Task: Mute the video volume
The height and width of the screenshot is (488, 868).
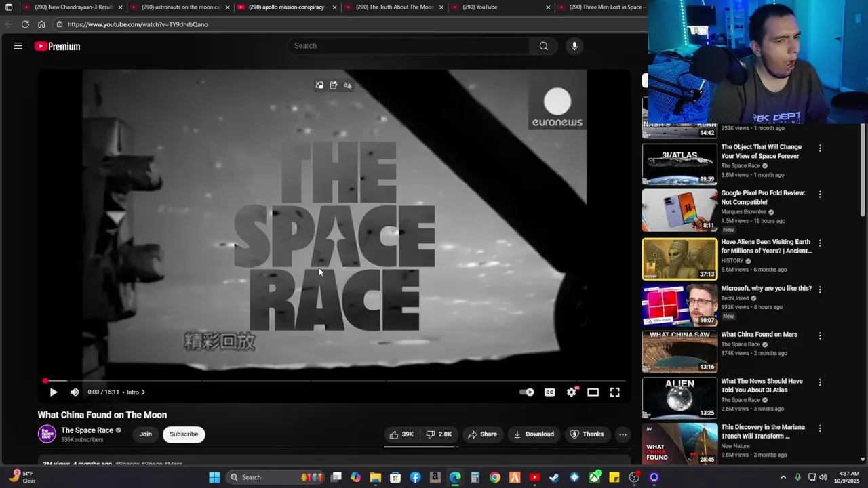Action: point(75,392)
